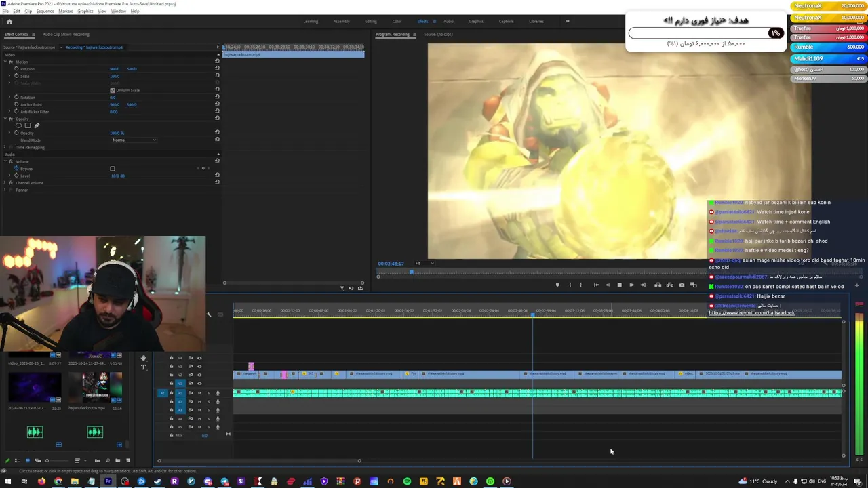
Task: Click the Lift button in Program monitor
Action: [657, 285]
